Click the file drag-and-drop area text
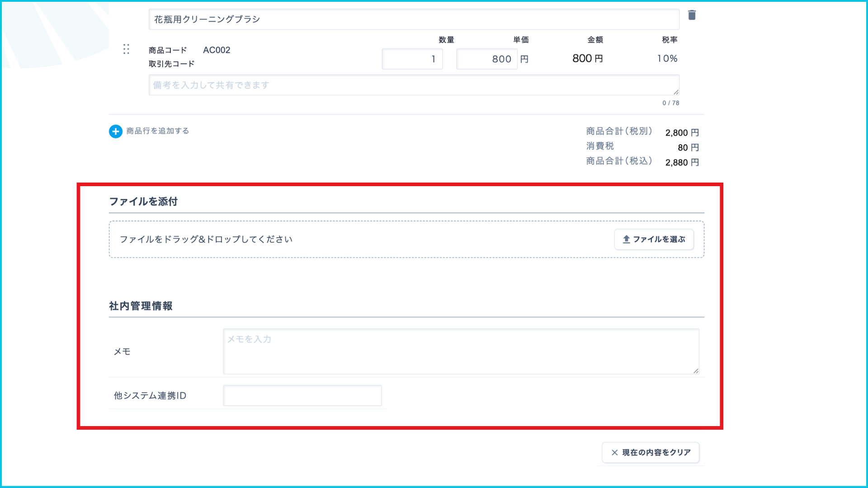 pos(206,239)
